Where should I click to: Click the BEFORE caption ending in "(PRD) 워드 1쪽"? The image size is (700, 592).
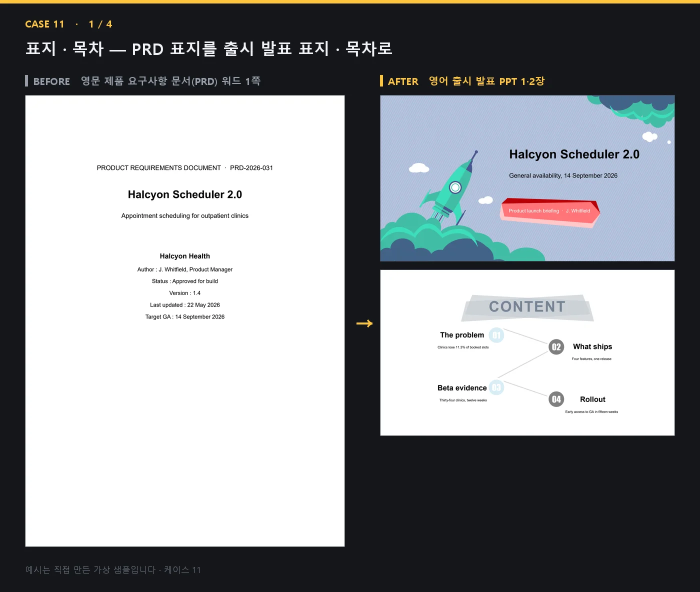click(170, 81)
